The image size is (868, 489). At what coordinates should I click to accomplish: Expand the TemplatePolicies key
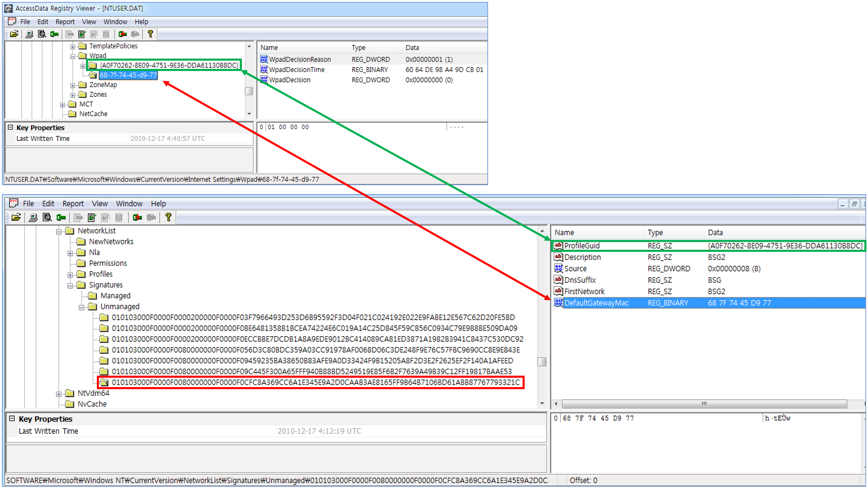[73, 46]
